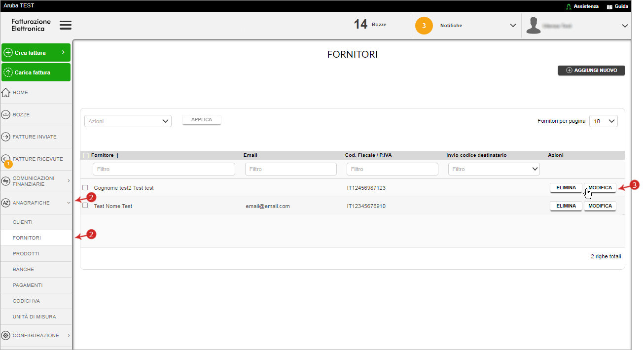Expand the Notifiche dropdown chevron
This screenshot has height=350, width=644.
tap(513, 26)
